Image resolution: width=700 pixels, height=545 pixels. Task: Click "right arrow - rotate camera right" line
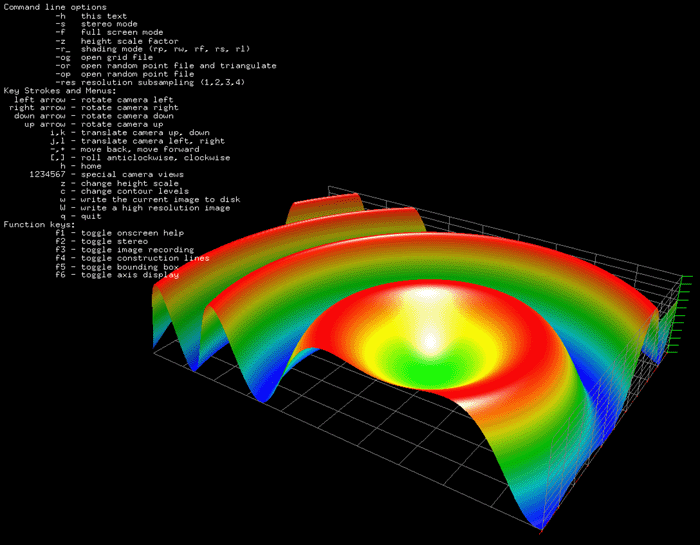point(94,108)
